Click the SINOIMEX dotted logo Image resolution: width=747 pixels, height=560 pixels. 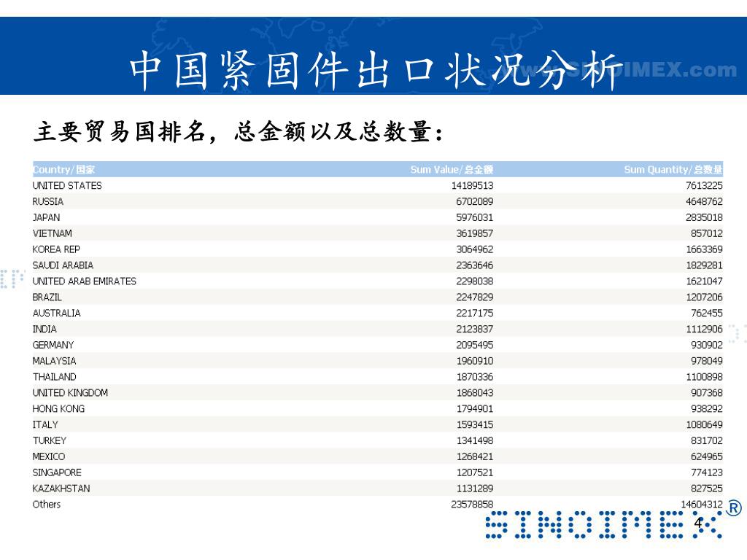[603, 525]
